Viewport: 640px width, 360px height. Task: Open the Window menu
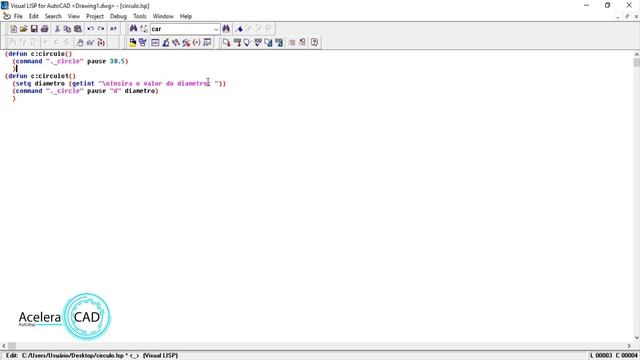pos(163,16)
